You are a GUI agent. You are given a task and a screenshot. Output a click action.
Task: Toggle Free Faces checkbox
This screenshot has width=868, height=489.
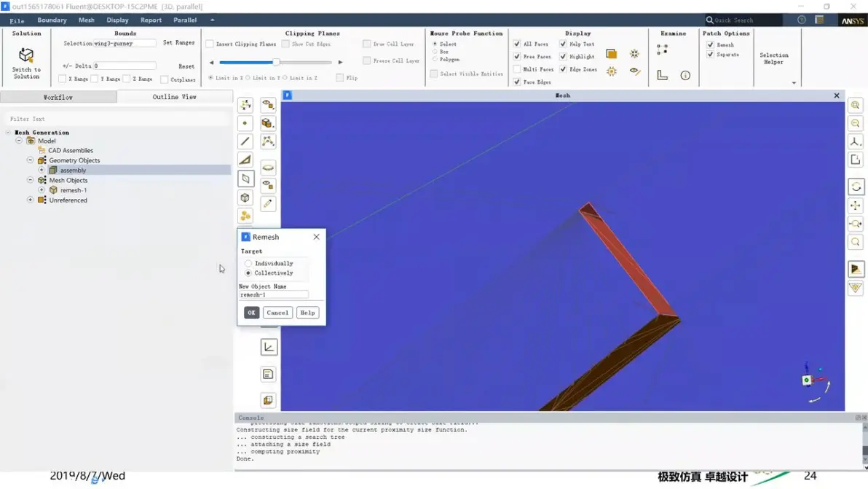tap(516, 57)
